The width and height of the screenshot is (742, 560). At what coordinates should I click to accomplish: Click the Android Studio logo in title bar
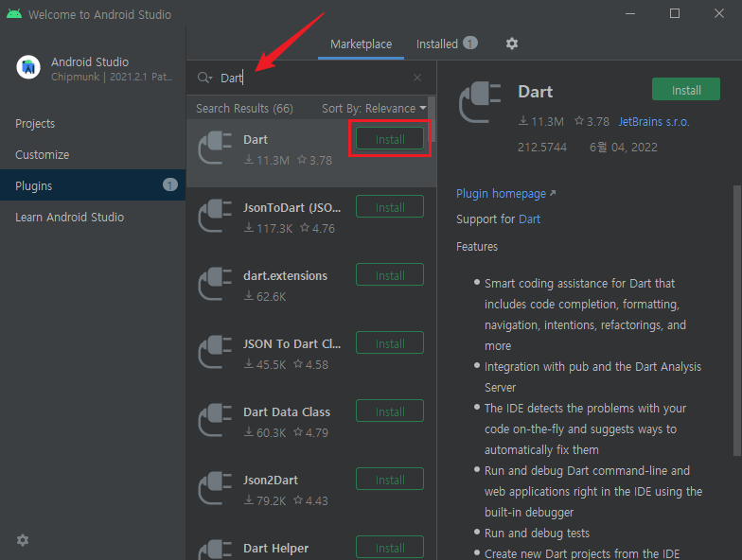14,13
